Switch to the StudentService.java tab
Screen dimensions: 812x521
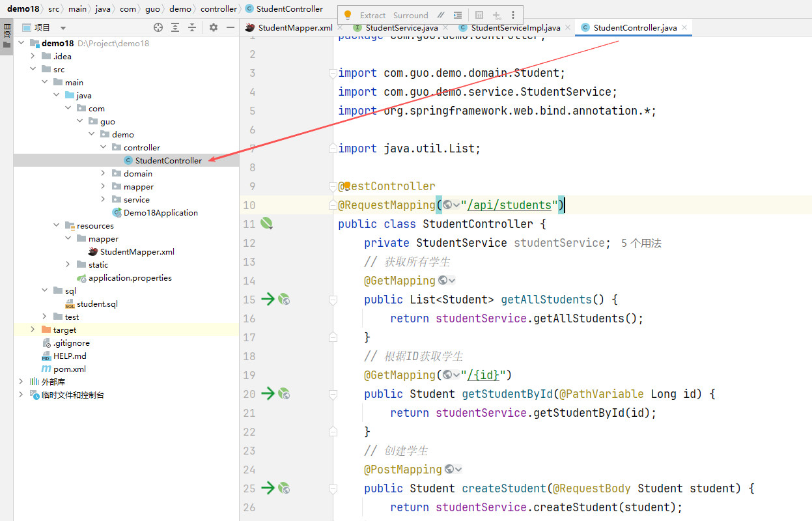coord(401,28)
